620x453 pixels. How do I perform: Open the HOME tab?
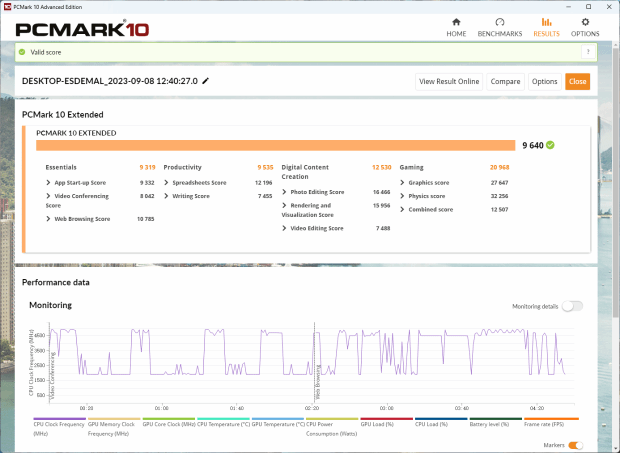coord(456,27)
